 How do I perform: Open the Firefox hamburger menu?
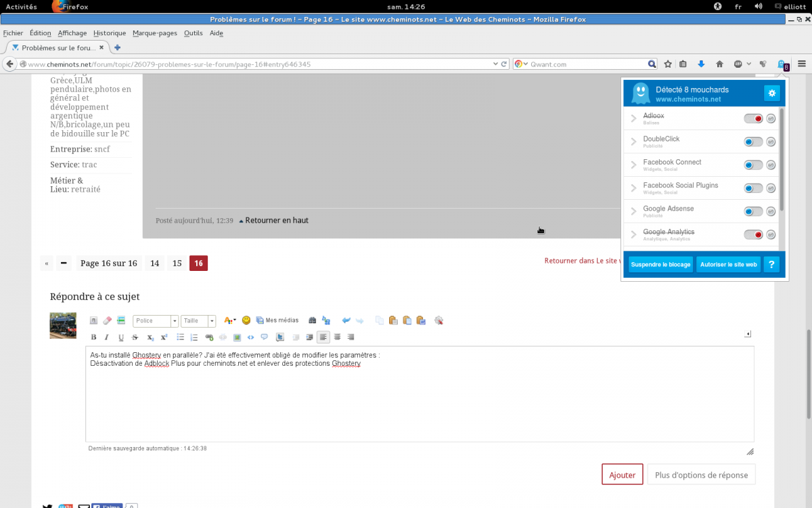[x=802, y=64]
